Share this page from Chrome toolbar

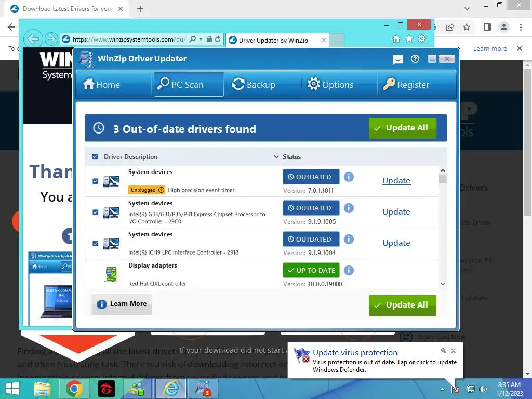pyautogui.click(x=450, y=27)
